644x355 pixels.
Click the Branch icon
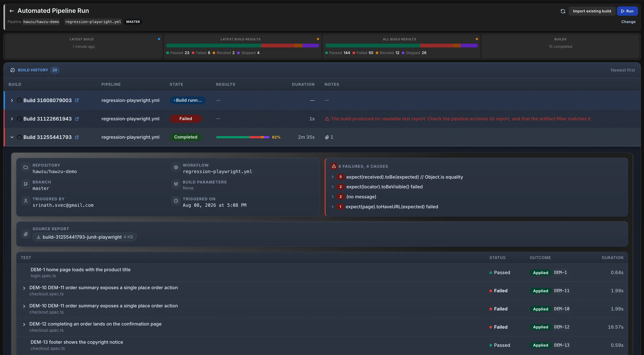[25, 184]
